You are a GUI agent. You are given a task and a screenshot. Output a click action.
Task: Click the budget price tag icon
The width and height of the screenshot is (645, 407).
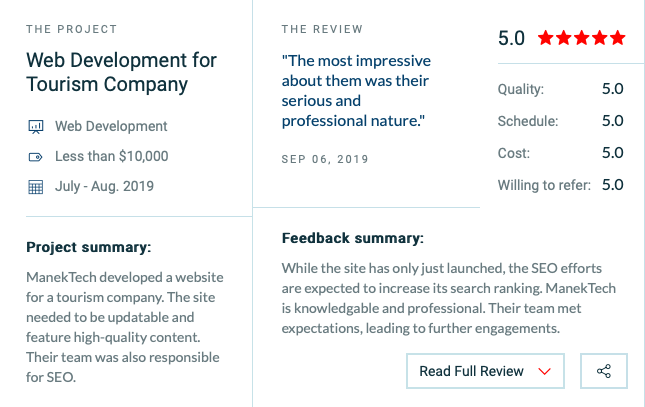point(35,157)
